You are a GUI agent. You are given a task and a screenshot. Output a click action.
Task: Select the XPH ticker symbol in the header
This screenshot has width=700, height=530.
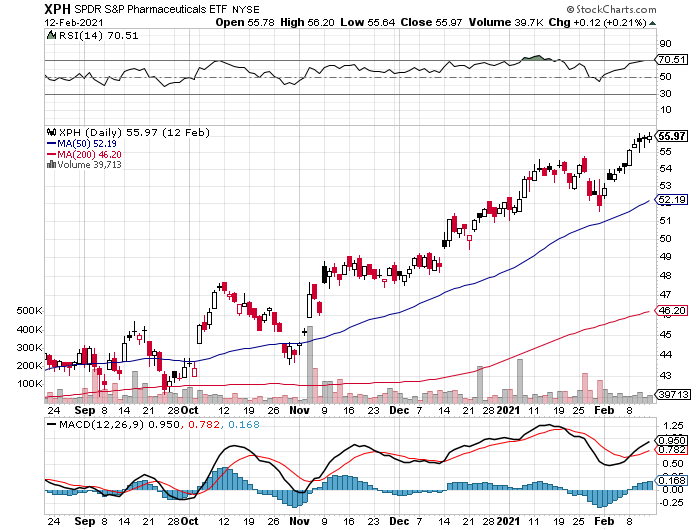(58, 8)
